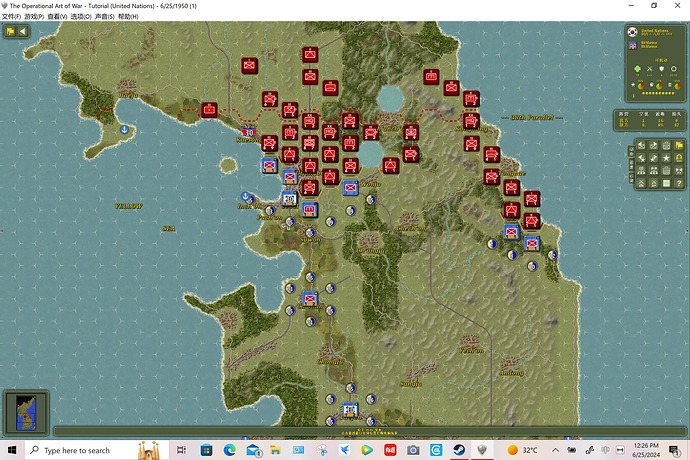Click the plain star icon in control panel

tap(666, 158)
